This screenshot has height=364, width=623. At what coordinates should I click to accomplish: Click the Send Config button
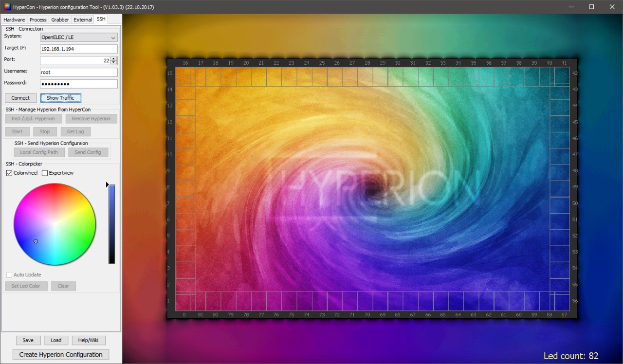(x=88, y=152)
